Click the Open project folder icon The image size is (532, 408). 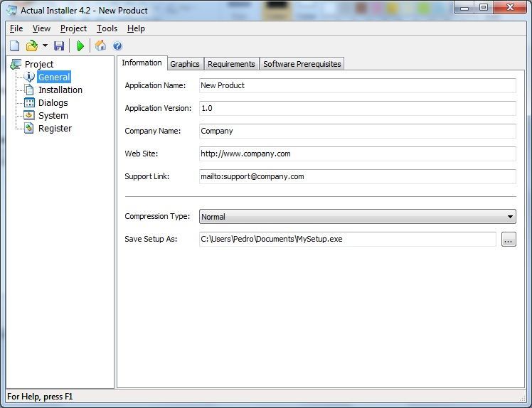[32, 45]
